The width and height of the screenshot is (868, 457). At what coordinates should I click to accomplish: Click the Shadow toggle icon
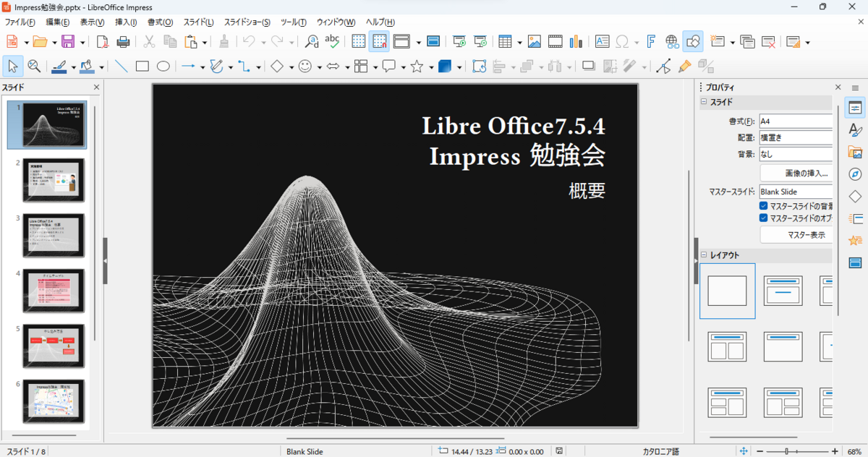[589, 67]
